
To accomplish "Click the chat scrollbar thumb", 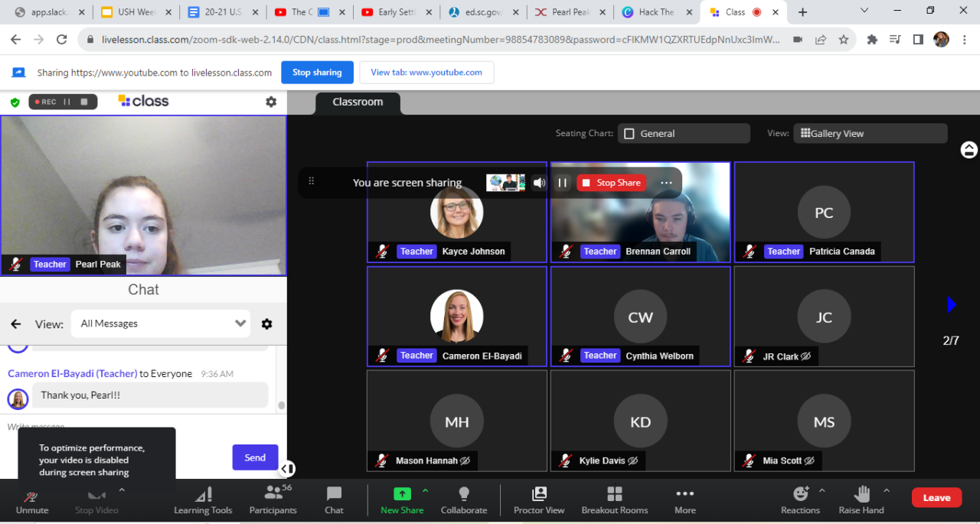I will click(x=281, y=405).
